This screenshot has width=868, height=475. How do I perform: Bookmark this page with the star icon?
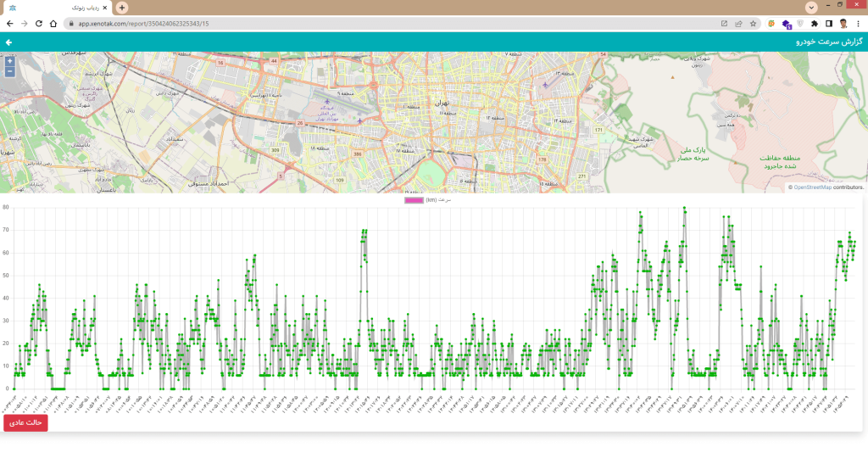click(753, 24)
